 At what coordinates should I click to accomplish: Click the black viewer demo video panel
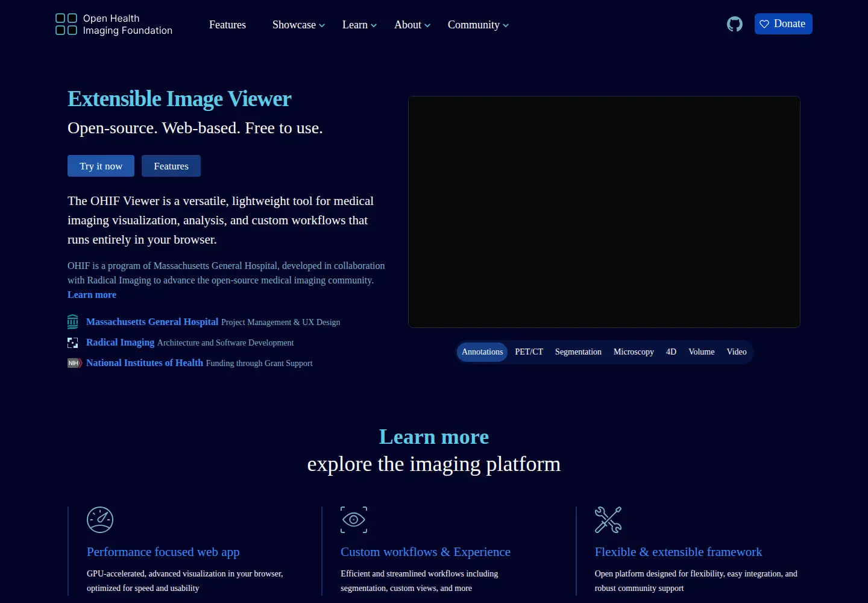coord(604,212)
